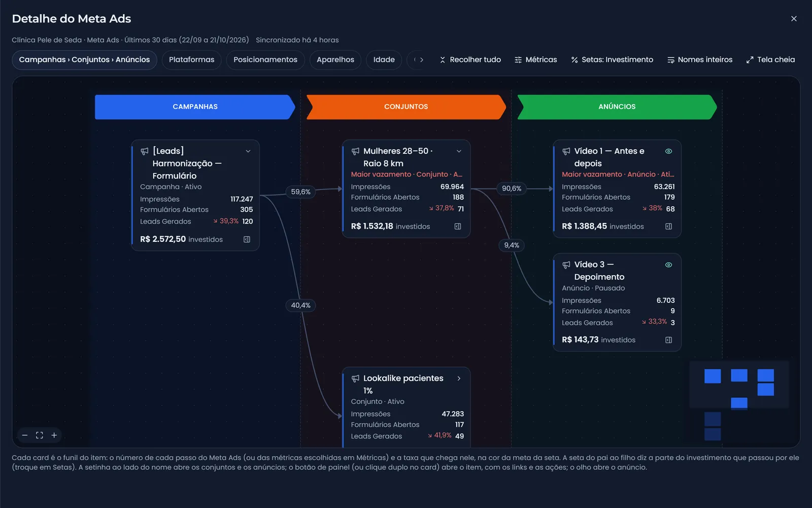The height and width of the screenshot is (508, 812).
Task: Collapse the Mulheres 28–50 conjunto
Action: tap(459, 151)
